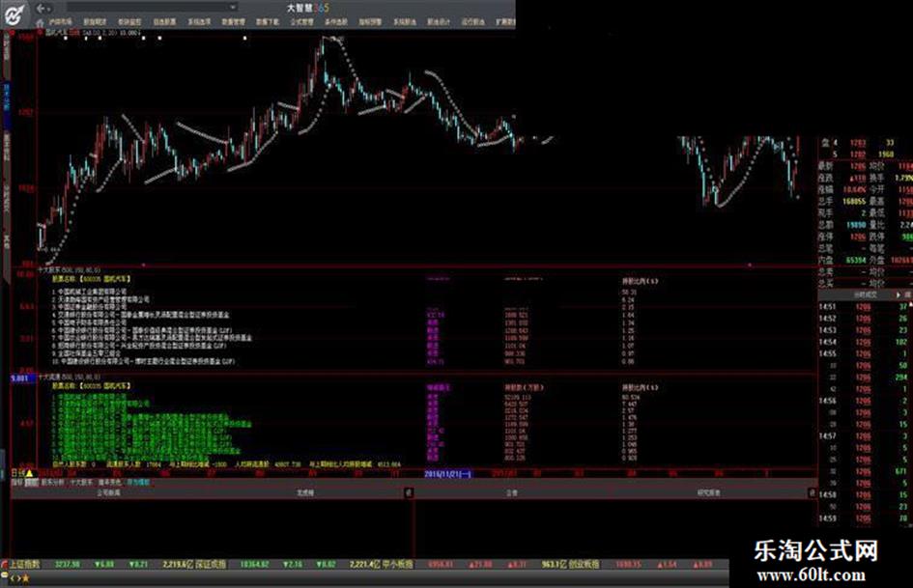Image resolution: width=913 pixels, height=588 pixels.
Task: Open the 系统选项 menu item
Action: tap(199, 22)
